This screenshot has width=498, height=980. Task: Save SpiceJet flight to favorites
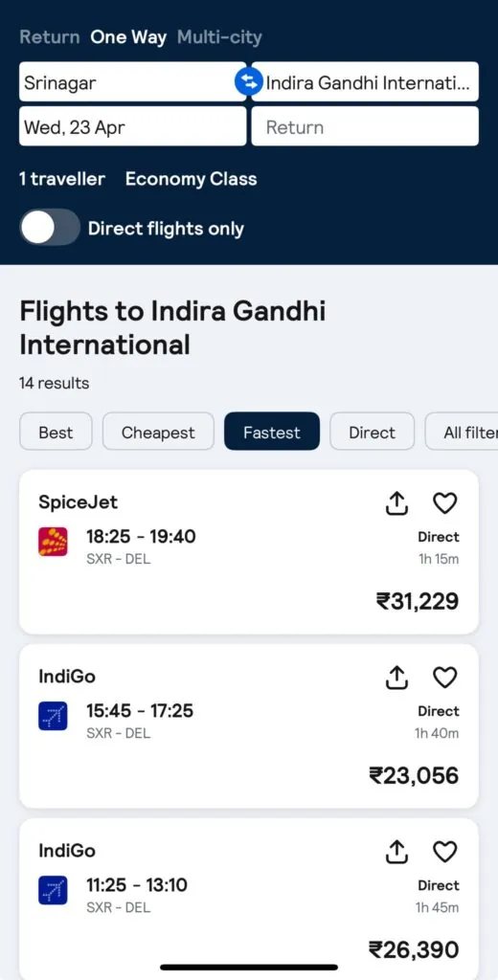(444, 503)
